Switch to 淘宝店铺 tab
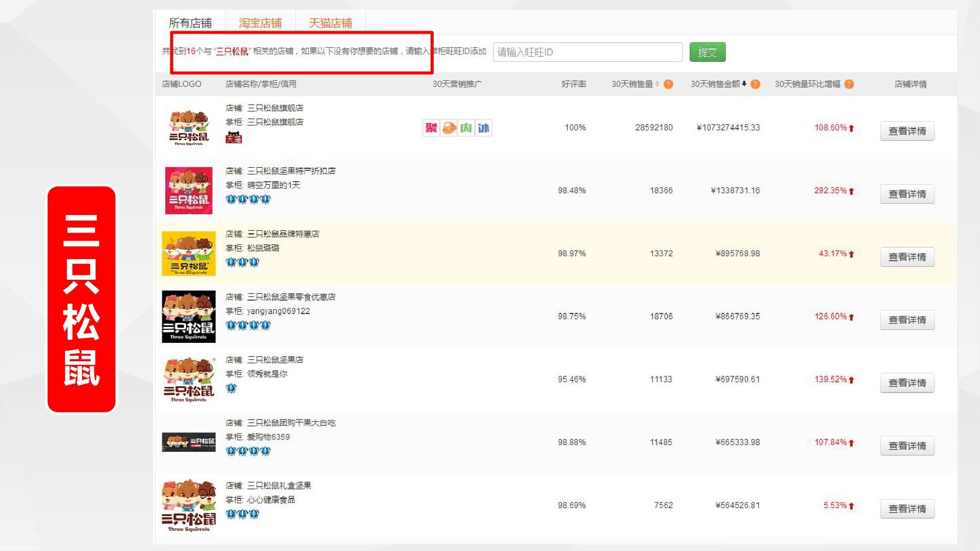 [x=260, y=23]
